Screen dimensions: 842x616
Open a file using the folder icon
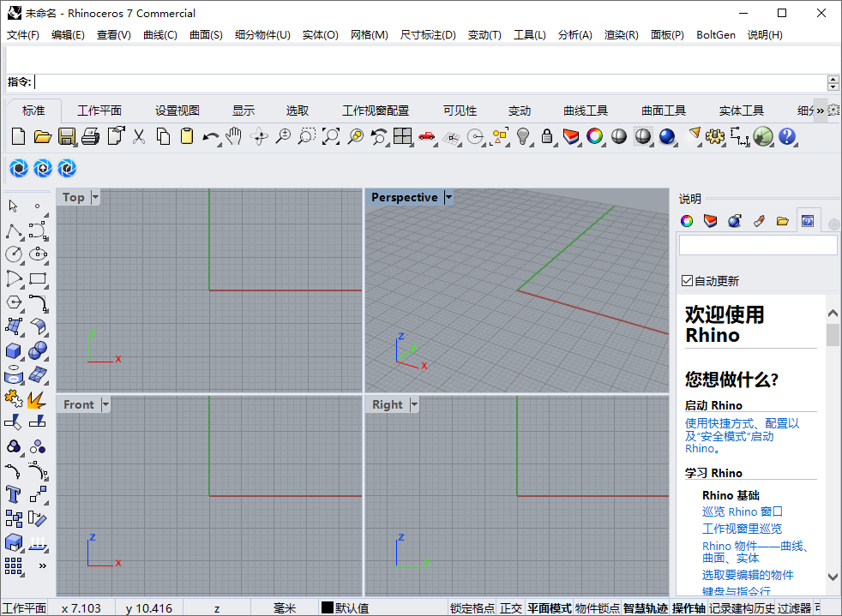(42, 136)
